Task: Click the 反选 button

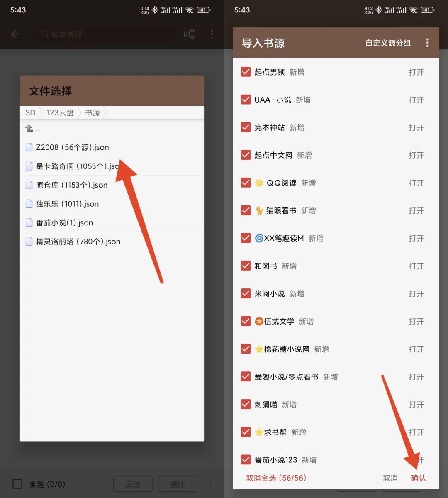Action: [133, 484]
